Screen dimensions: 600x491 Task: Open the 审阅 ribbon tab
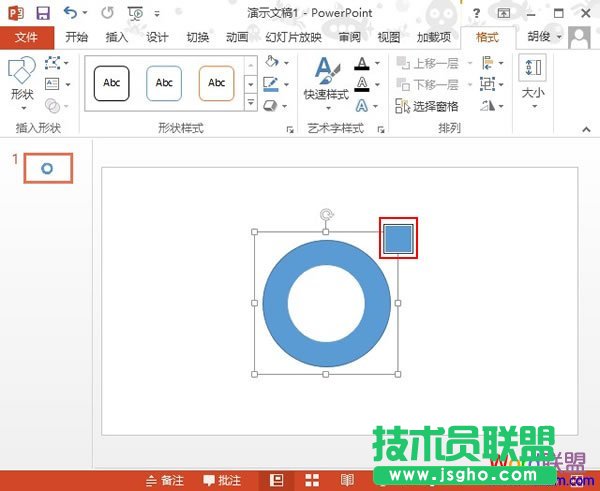coord(349,37)
